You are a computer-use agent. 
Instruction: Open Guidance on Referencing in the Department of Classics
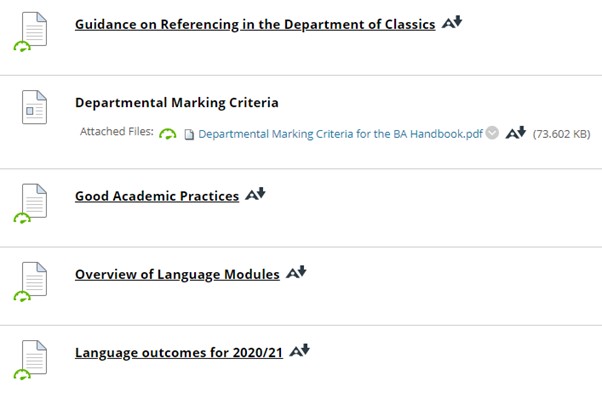255,25
